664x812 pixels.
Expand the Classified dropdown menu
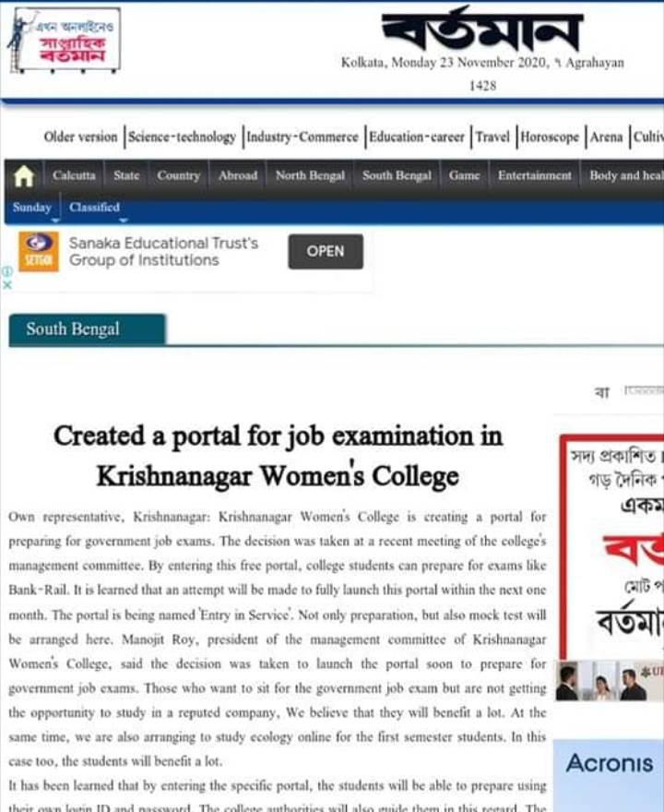point(95,209)
